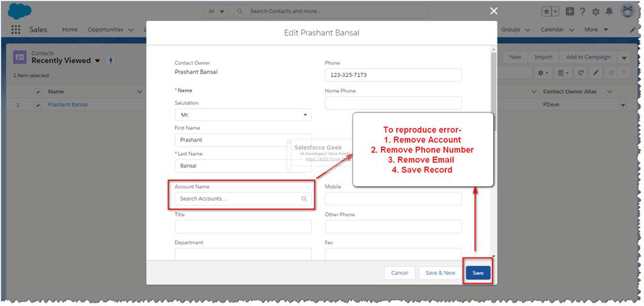The image size is (644, 306).
Task: Click the Import button
Action: pyautogui.click(x=544, y=57)
